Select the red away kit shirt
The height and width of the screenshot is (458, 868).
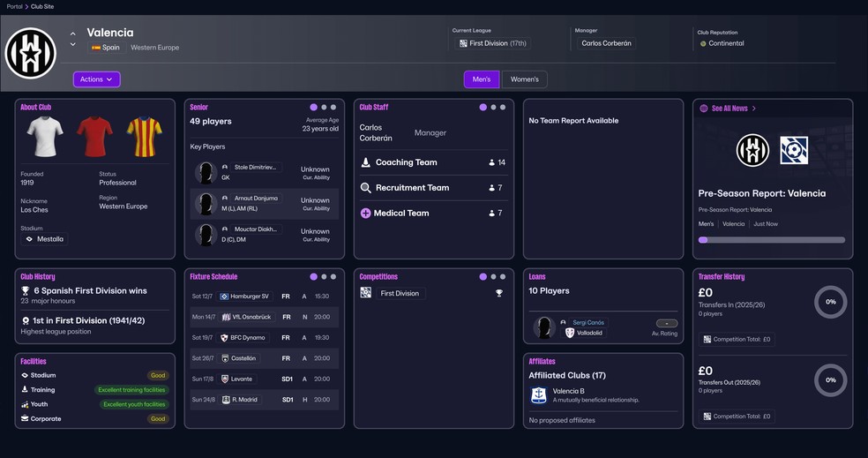click(x=94, y=136)
